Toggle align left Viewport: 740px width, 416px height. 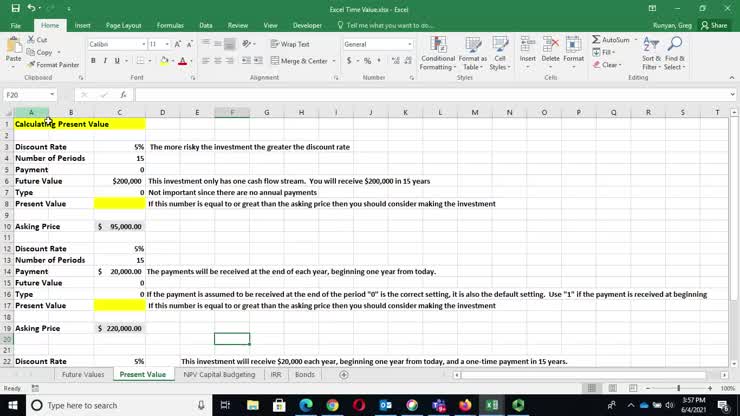click(x=206, y=61)
